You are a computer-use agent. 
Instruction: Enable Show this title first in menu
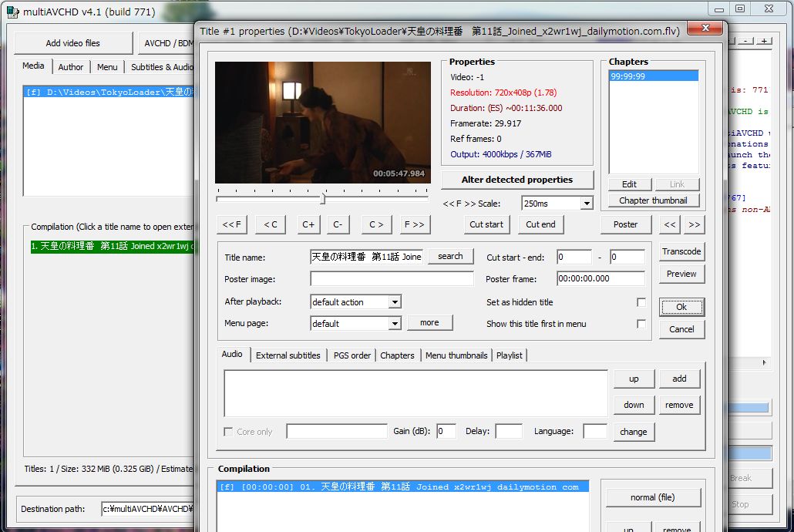click(x=641, y=324)
